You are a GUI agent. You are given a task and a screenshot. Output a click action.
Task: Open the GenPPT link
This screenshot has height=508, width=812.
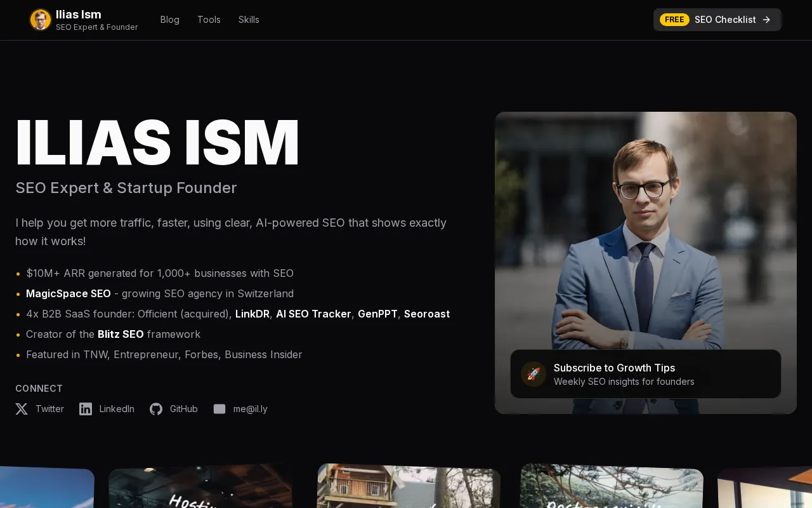(x=377, y=314)
